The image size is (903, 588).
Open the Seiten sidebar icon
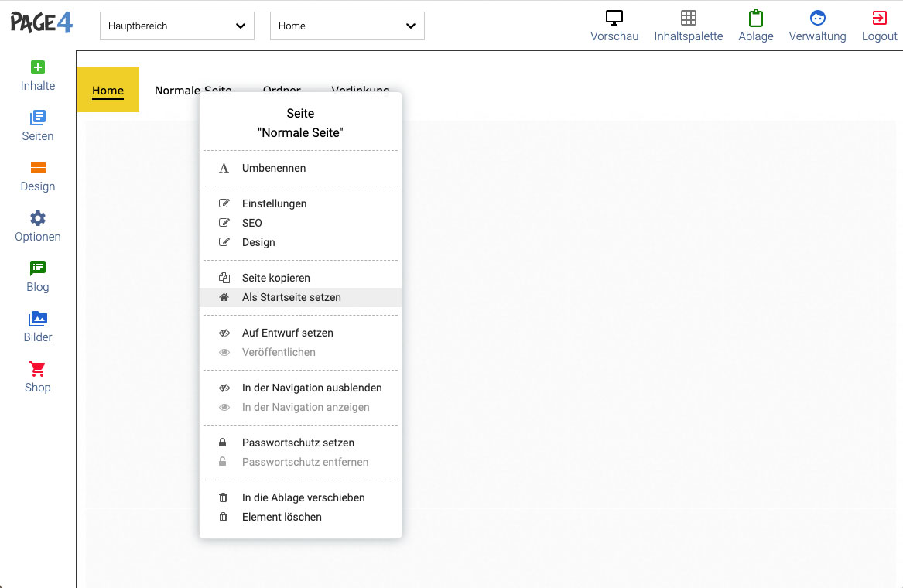pos(37,118)
